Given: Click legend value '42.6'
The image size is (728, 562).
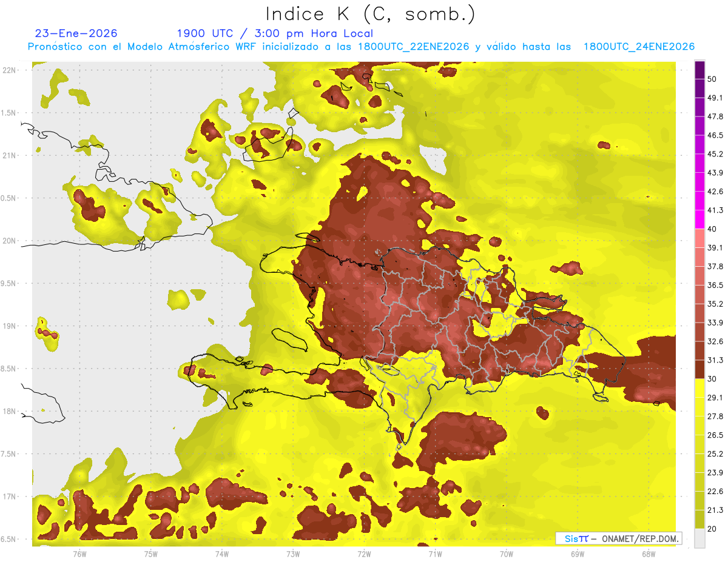Looking at the screenshot, I should (x=715, y=192).
